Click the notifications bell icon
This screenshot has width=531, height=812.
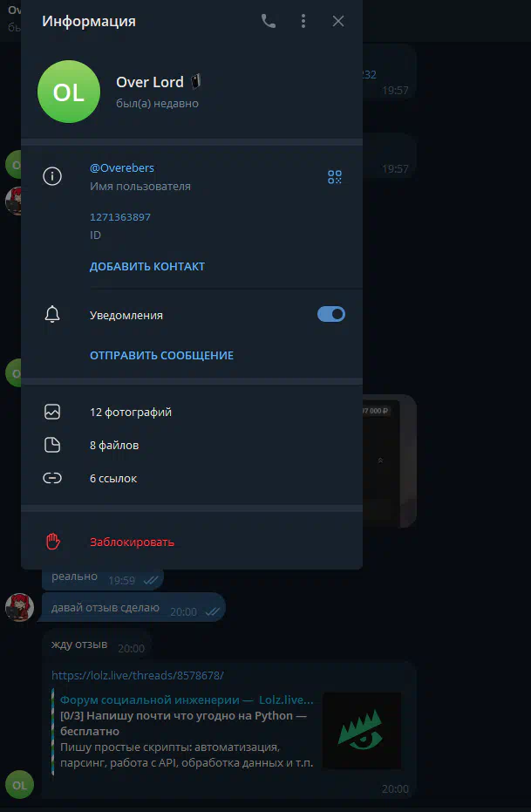point(52,314)
